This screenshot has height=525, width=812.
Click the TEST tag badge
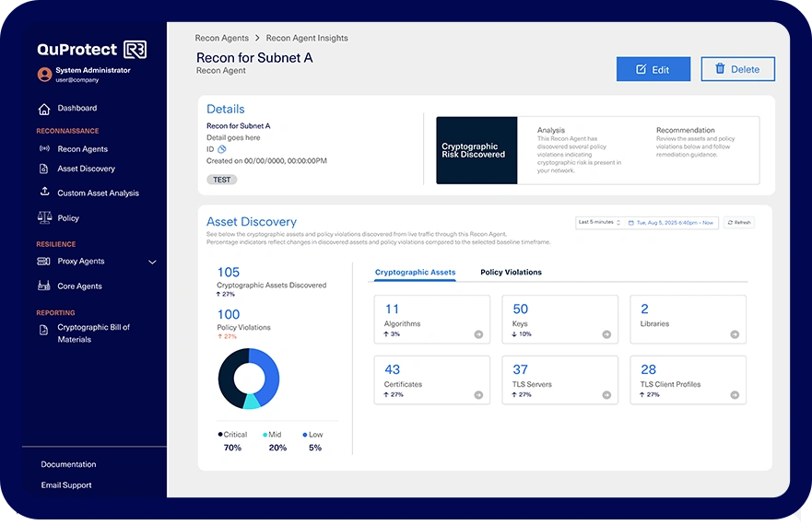pyautogui.click(x=221, y=180)
